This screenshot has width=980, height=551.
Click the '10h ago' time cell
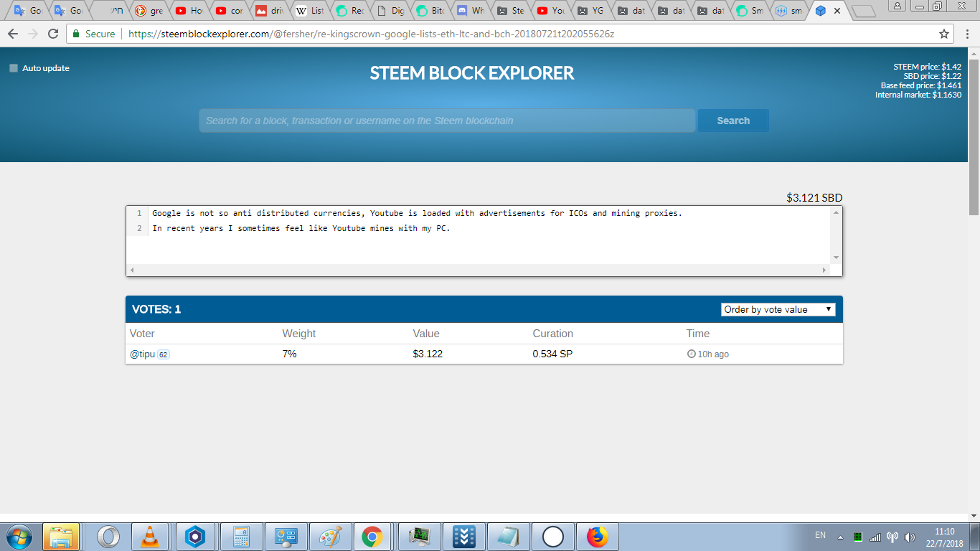[x=708, y=354]
